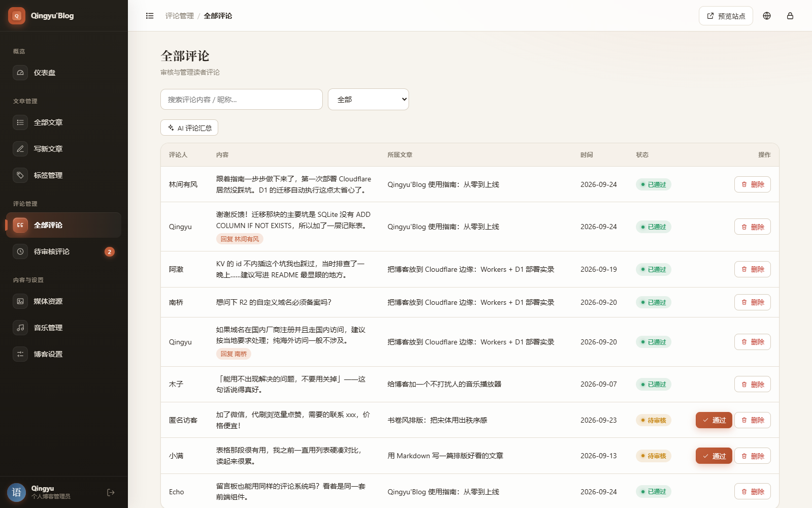
Task: Open the 媒体资源 image icon
Action: tap(20, 301)
